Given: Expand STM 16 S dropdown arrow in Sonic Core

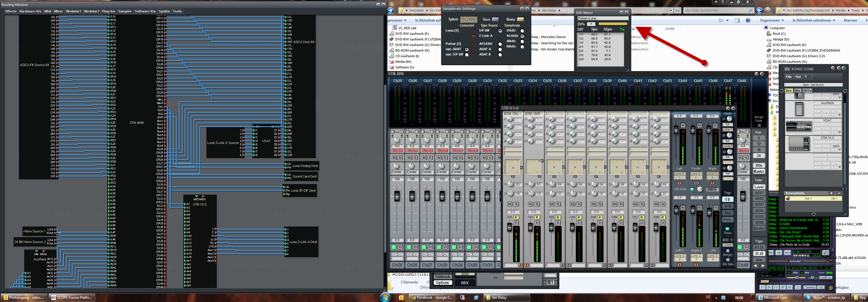Looking at the screenshot, I should click(x=840, y=150).
